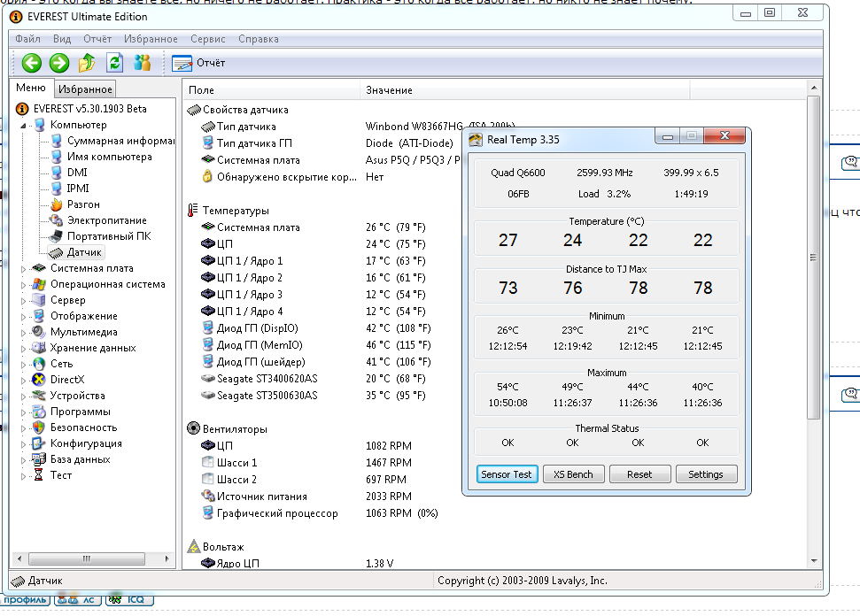Open the Избранное menu in menu bar
The image size is (860, 616).
pos(151,39)
